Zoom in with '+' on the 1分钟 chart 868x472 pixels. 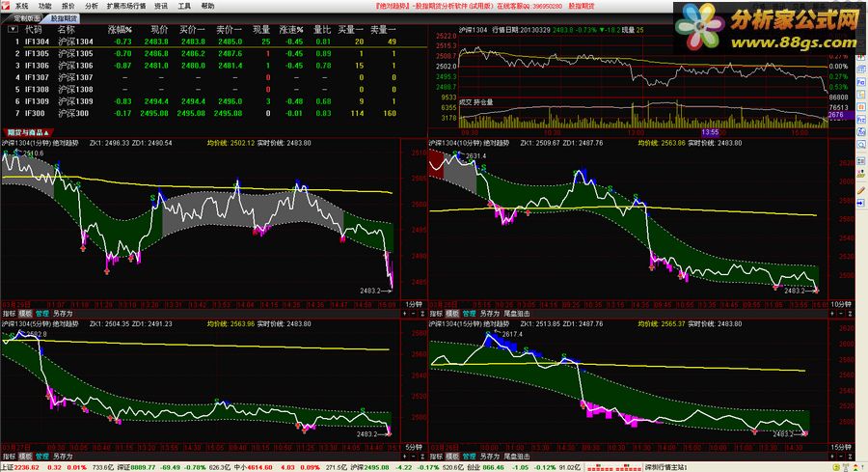[x=405, y=314]
